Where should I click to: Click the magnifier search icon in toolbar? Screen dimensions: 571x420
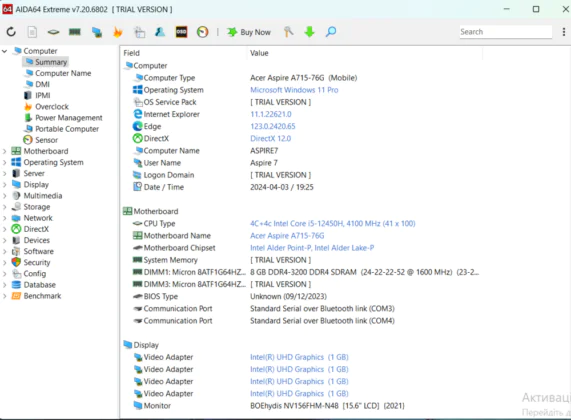pyautogui.click(x=331, y=32)
